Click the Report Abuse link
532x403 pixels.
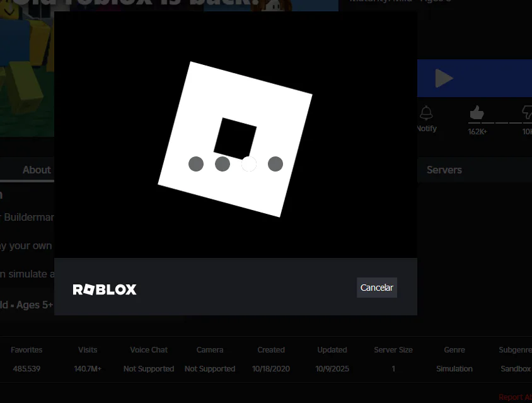515,397
